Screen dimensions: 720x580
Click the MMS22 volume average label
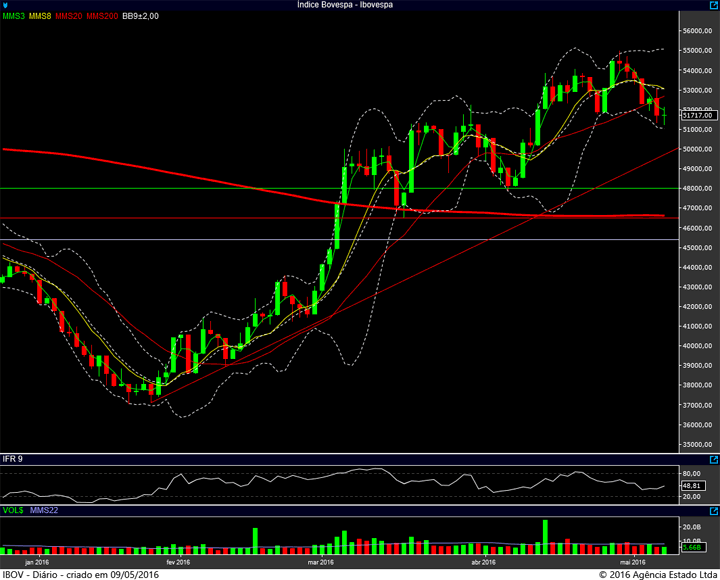tap(44, 510)
